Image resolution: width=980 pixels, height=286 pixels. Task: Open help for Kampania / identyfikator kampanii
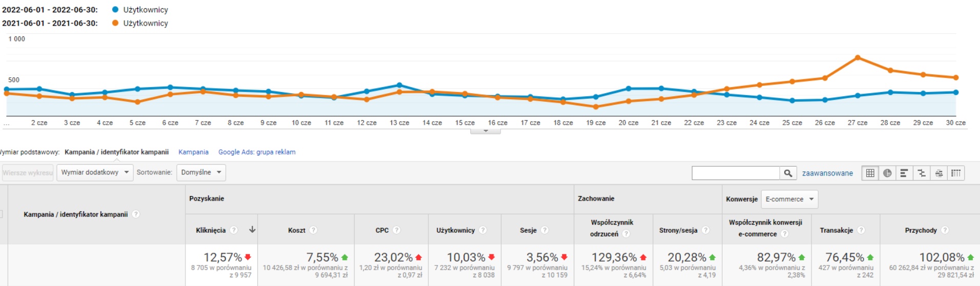(136, 214)
